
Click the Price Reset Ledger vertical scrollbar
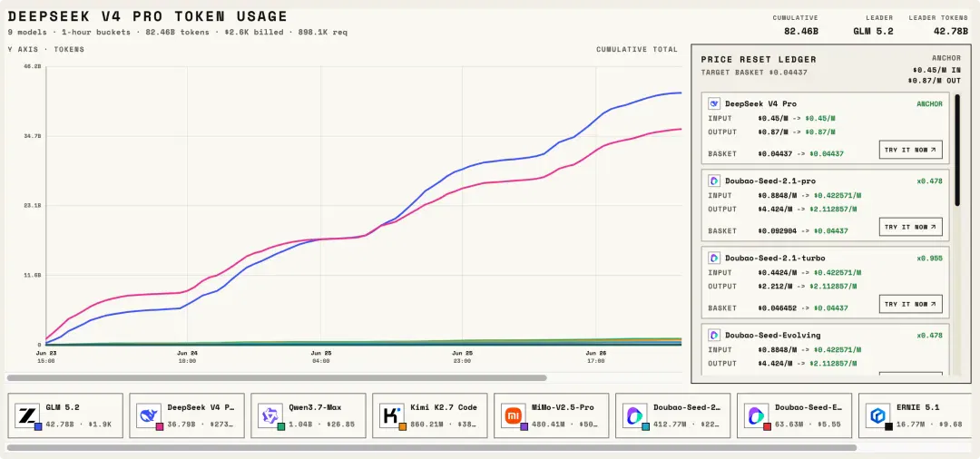957,150
